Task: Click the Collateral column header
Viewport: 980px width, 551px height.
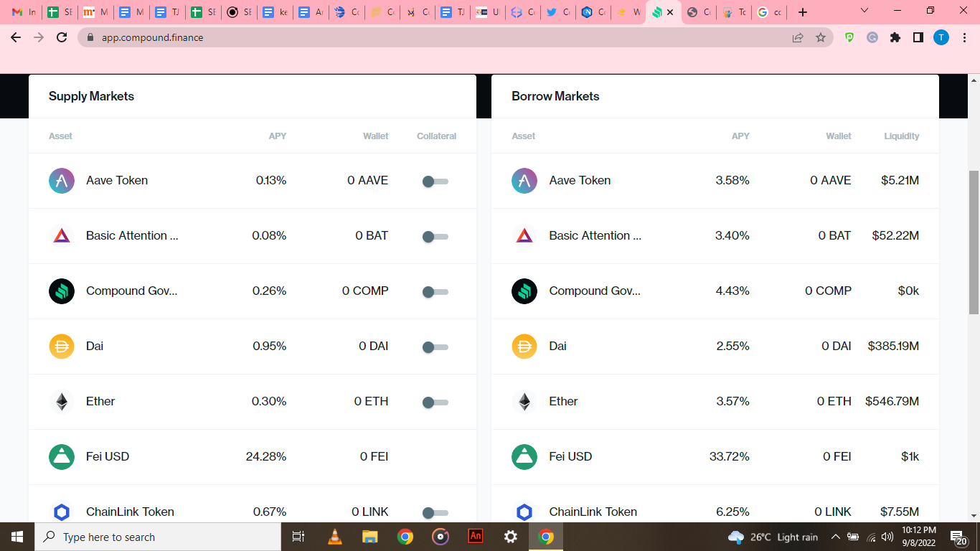Action: pyautogui.click(x=436, y=136)
